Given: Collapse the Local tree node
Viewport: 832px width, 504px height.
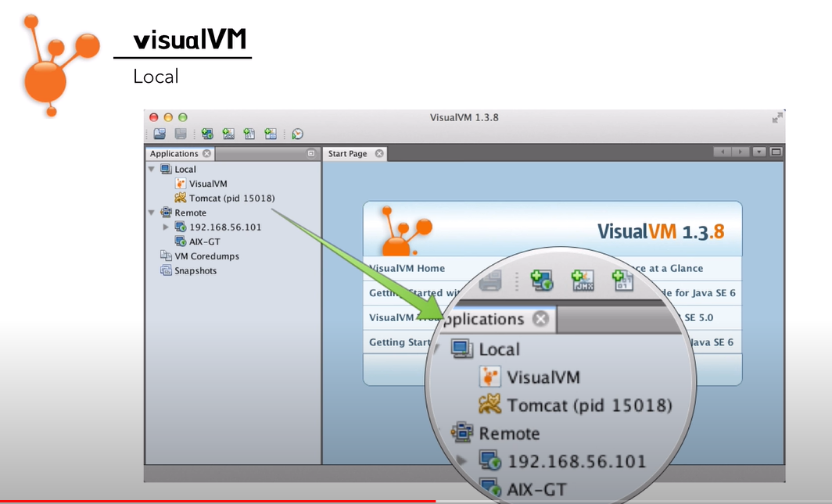Looking at the screenshot, I should pos(152,169).
